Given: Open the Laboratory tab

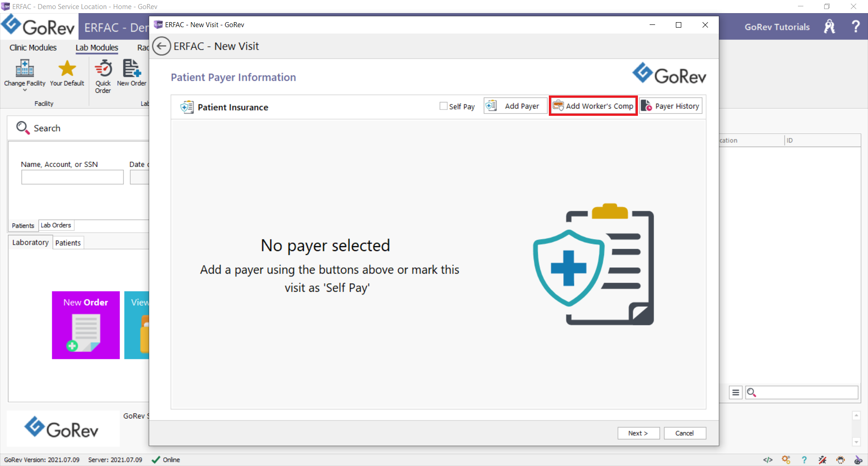Looking at the screenshot, I should point(30,243).
